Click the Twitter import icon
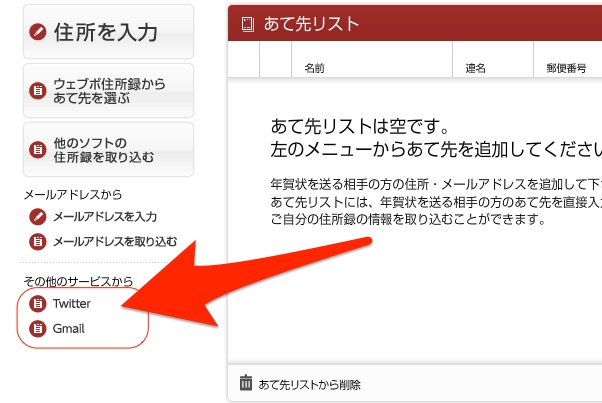This screenshot has height=403, width=602. [x=38, y=304]
